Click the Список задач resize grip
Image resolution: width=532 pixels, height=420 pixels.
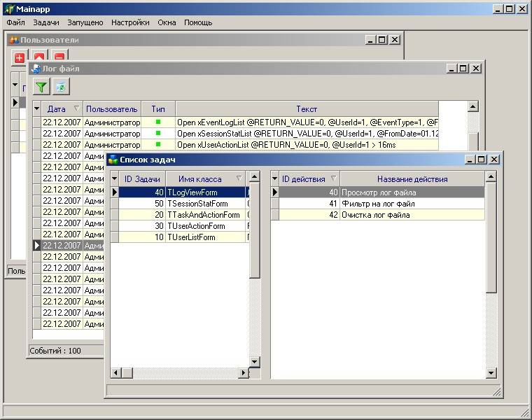click(497, 392)
